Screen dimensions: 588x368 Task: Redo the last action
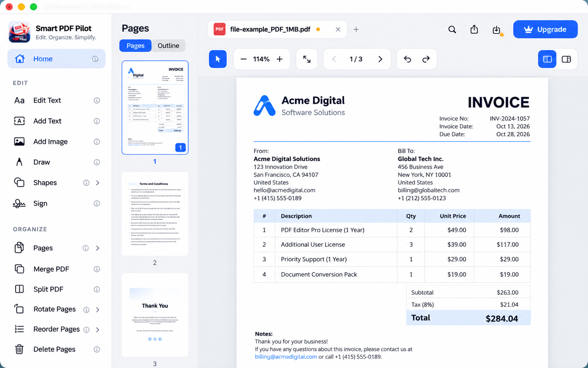pos(426,59)
